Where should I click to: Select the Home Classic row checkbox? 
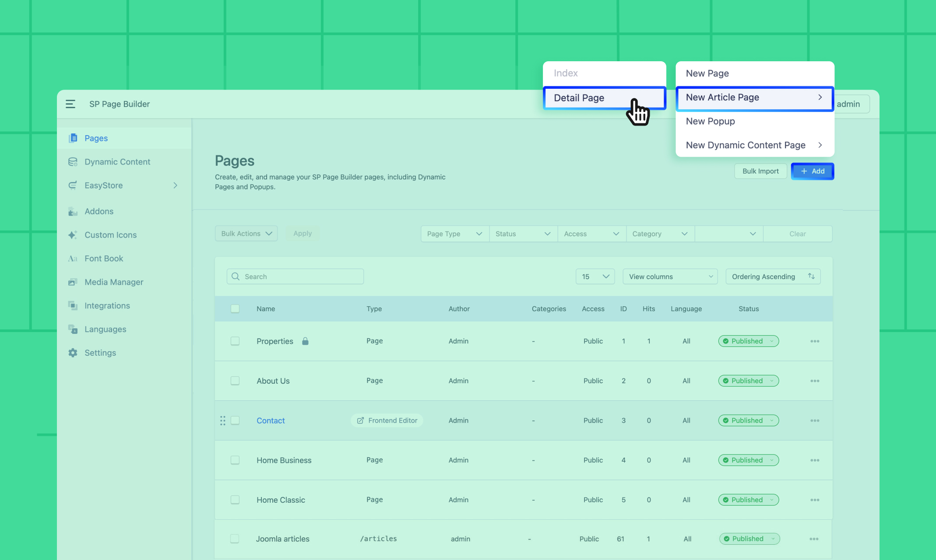point(235,500)
